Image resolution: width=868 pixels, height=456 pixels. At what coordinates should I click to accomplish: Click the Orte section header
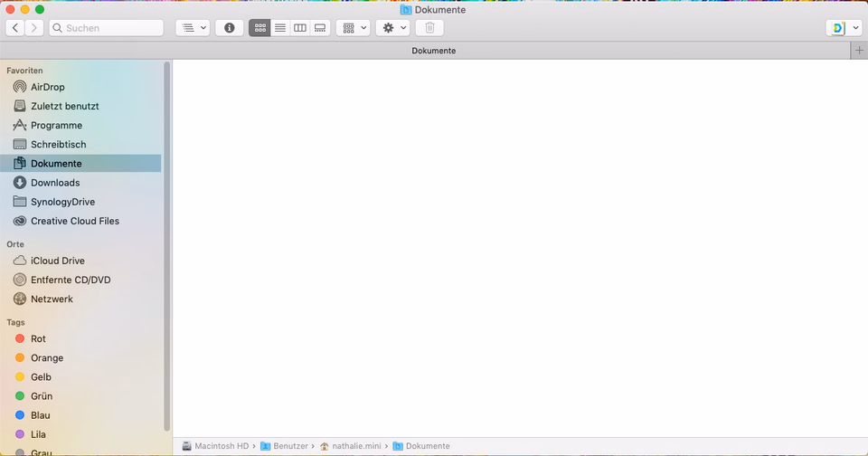pos(15,243)
